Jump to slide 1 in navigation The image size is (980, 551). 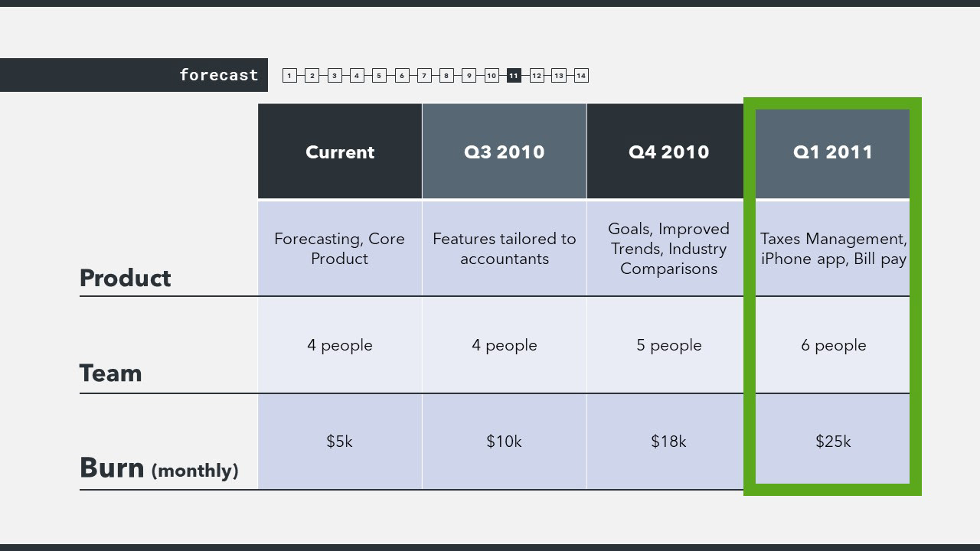289,75
